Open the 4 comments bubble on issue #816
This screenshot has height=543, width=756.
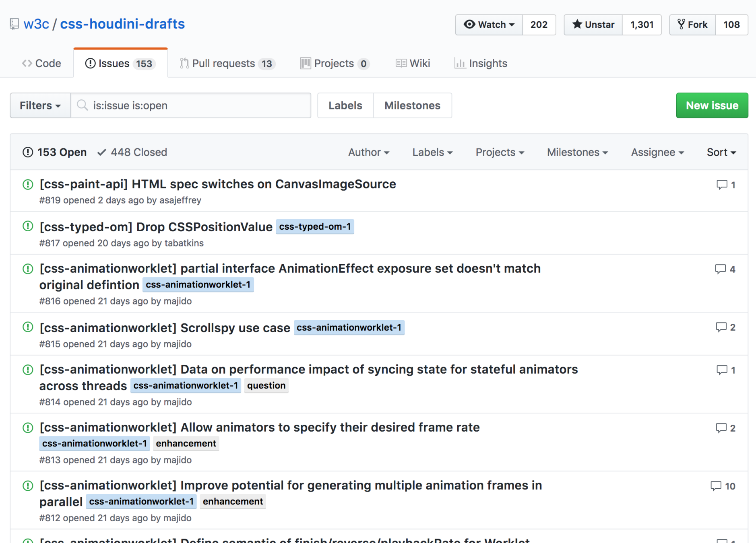coord(725,269)
